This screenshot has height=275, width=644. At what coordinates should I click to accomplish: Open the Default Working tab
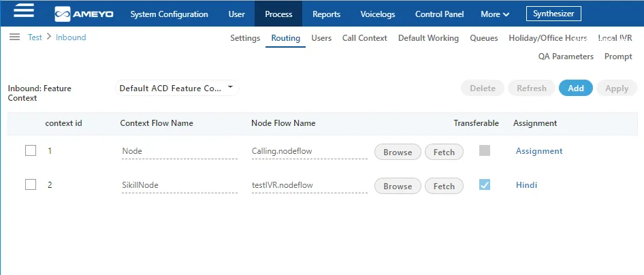click(428, 38)
